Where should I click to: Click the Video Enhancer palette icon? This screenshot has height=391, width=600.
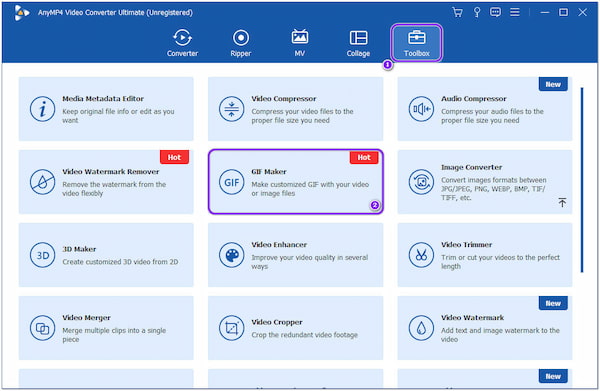[x=232, y=255]
